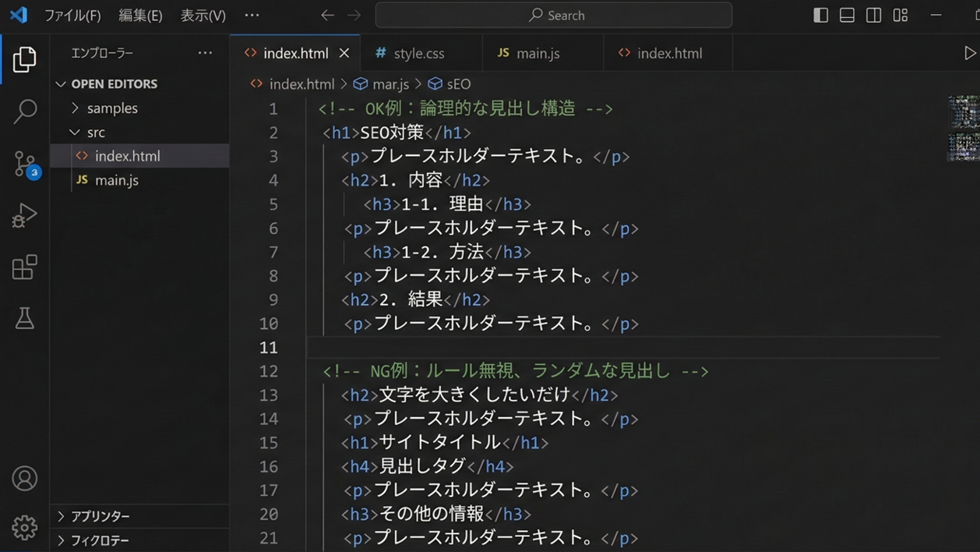
Task: Open the Run and Debug view
Action: click(24, 215)
